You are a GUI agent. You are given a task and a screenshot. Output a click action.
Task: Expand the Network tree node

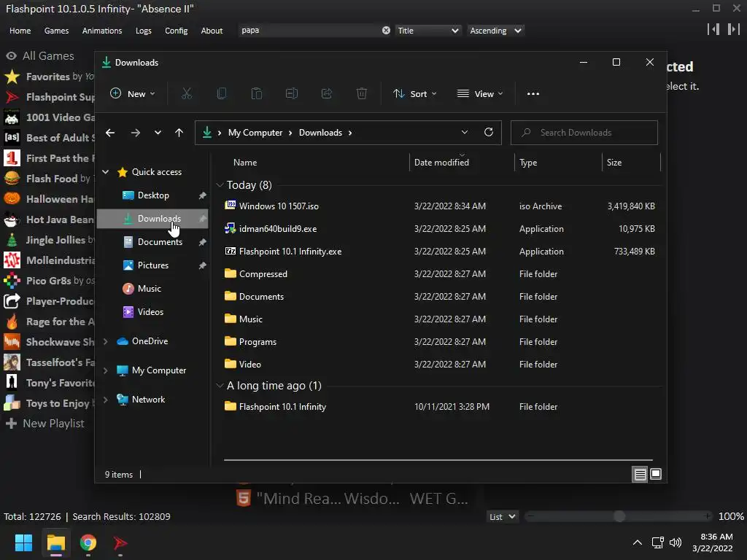click(x=105, y=400)
